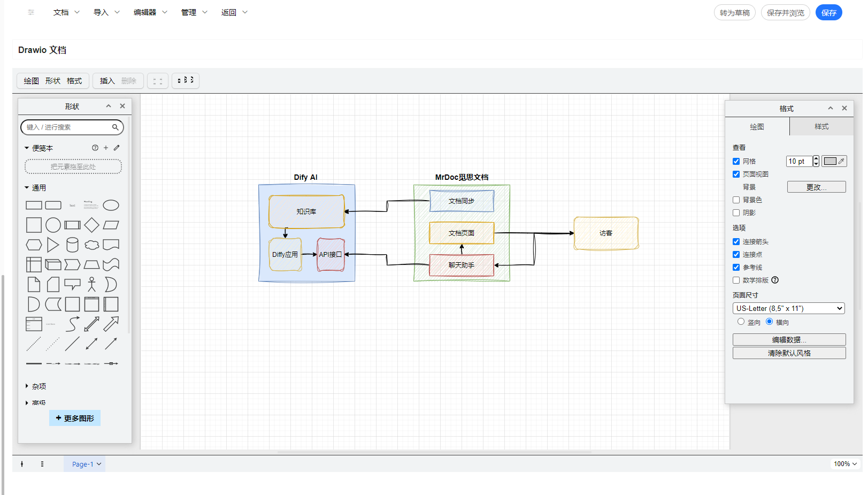Enable the 阴影 shadow checkbox

736,213
